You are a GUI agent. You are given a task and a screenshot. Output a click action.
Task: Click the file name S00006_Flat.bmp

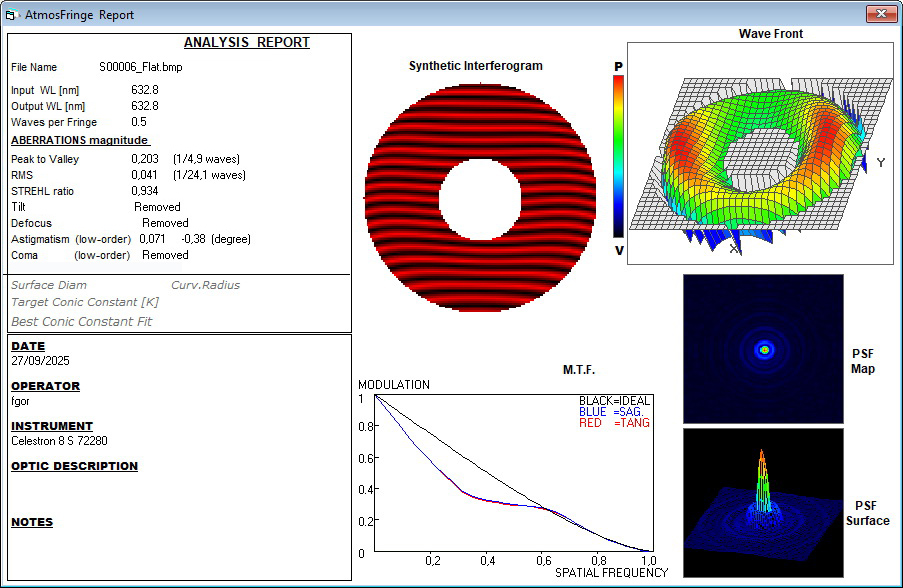[x=141, y=68]
